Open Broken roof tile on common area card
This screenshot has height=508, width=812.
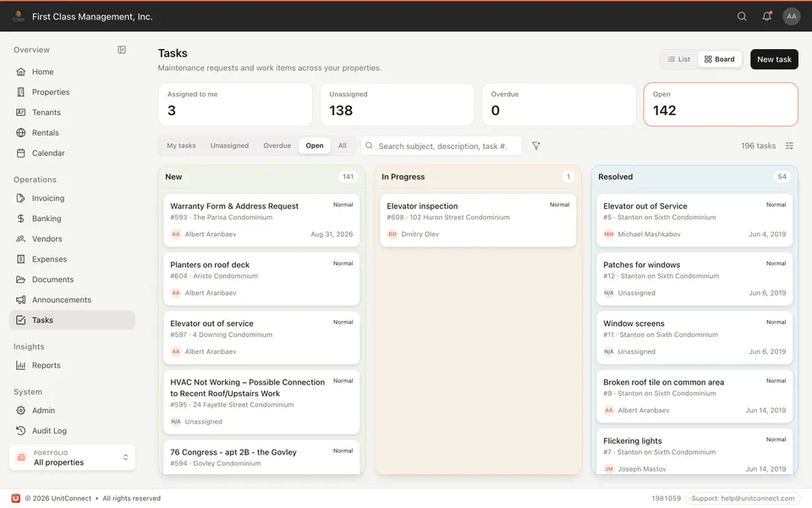tap(694, 396)
